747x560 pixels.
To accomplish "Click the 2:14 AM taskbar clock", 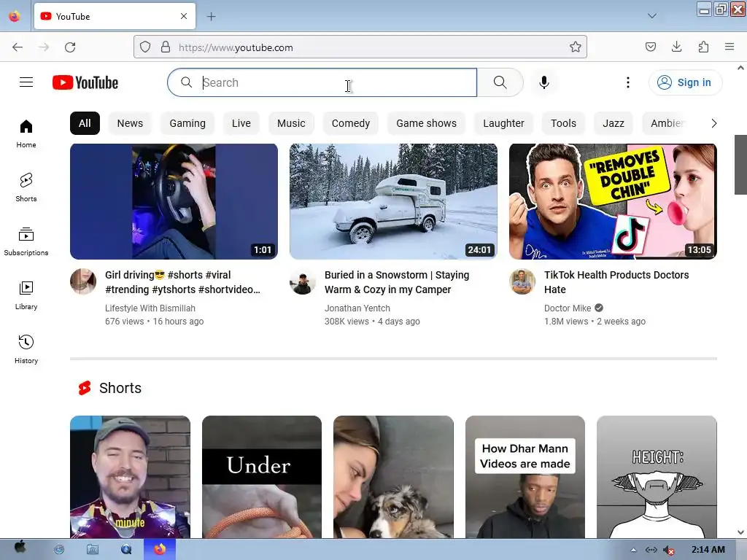I will (x=708, y=550).
